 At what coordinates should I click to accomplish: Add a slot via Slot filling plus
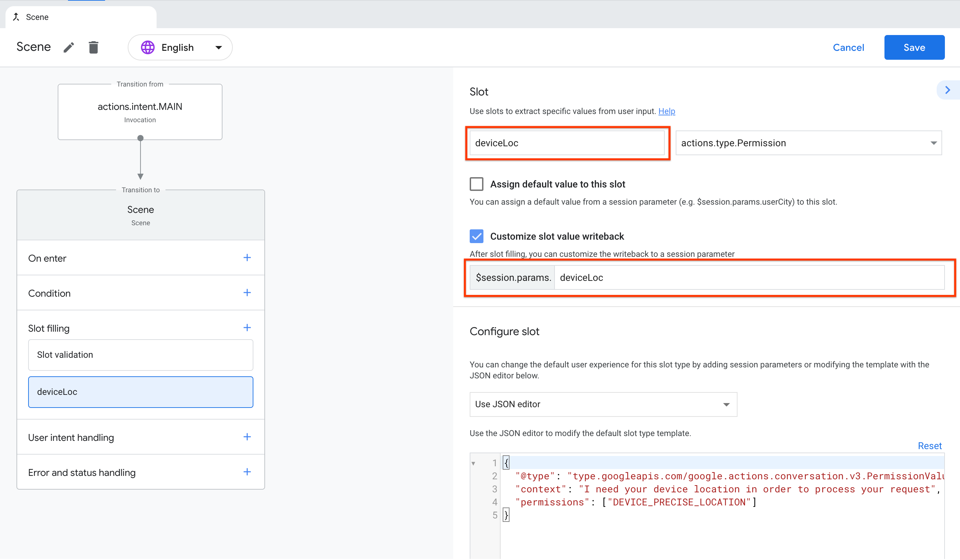pyautogui.click(x=247, y=328)
